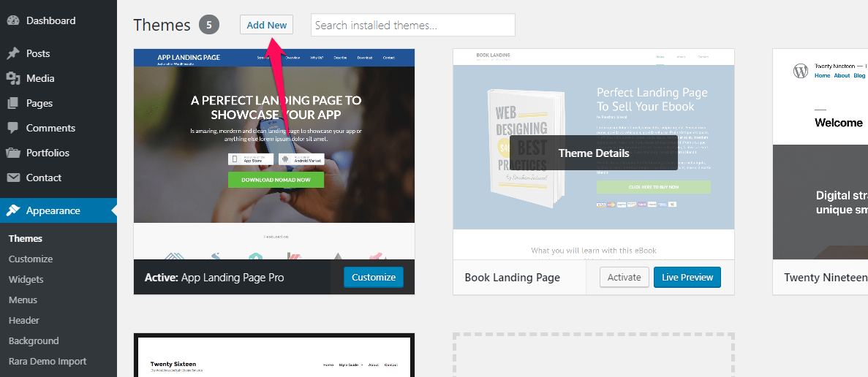The image size is (868, 377).
Task: Open Live Preview for Book Landing Page
Action: [x=687, y=278]
